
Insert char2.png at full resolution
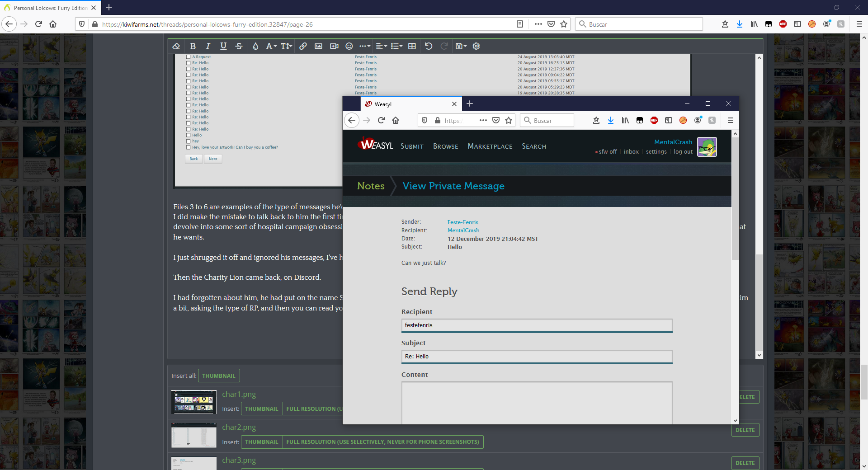pos(382,442)
